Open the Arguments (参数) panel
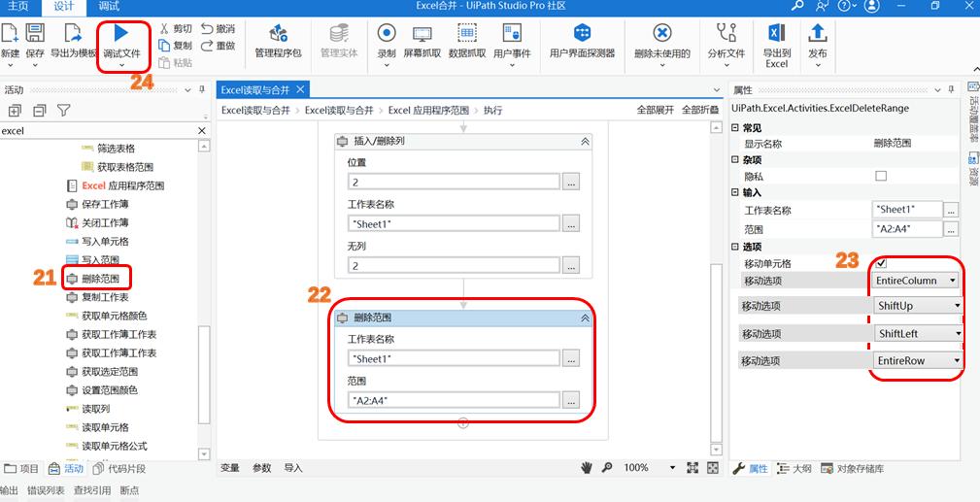Screen dimensions: 980x502 coord(262,468)
